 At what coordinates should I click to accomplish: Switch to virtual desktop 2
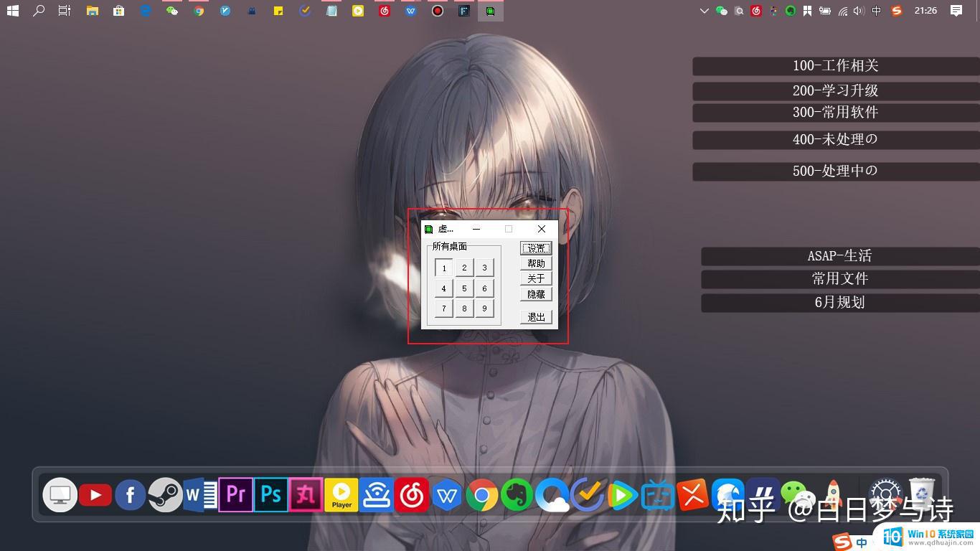point(464,268)
